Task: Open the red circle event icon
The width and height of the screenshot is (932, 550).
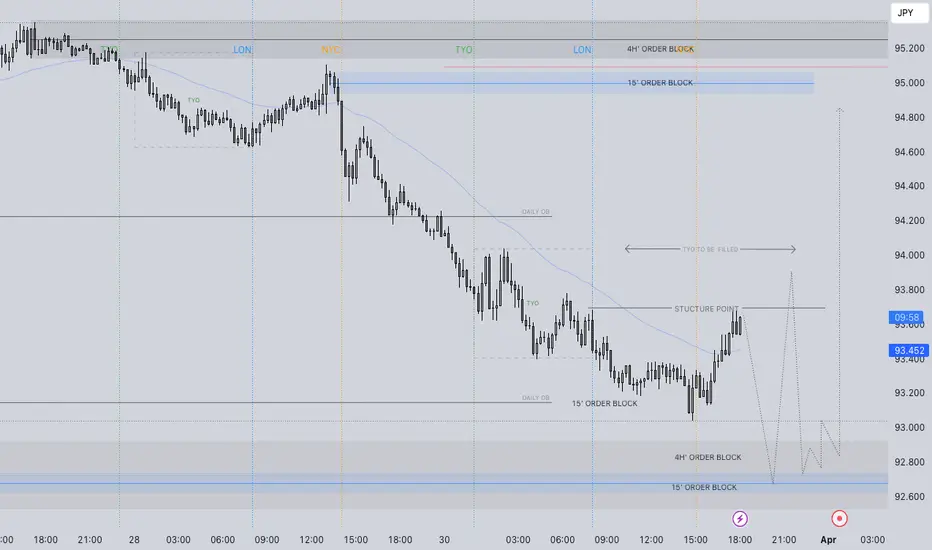Action: [839, 518]
